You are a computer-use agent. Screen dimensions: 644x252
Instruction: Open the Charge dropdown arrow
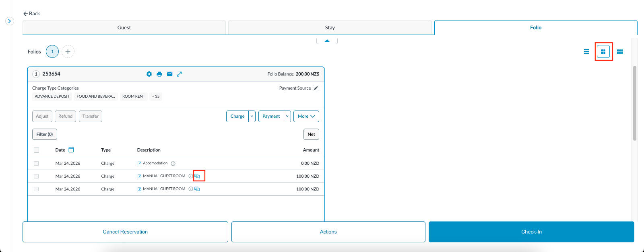[x=252, y=116]
